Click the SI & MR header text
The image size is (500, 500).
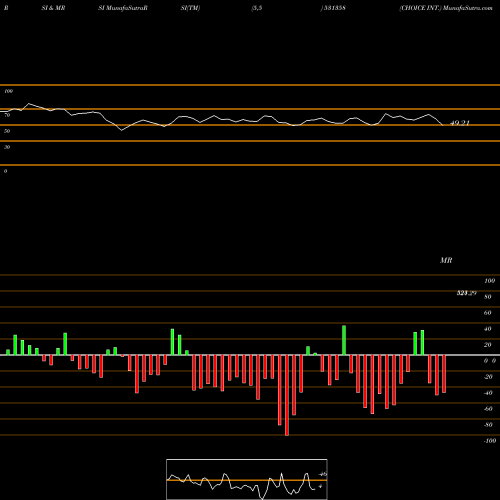53,8
